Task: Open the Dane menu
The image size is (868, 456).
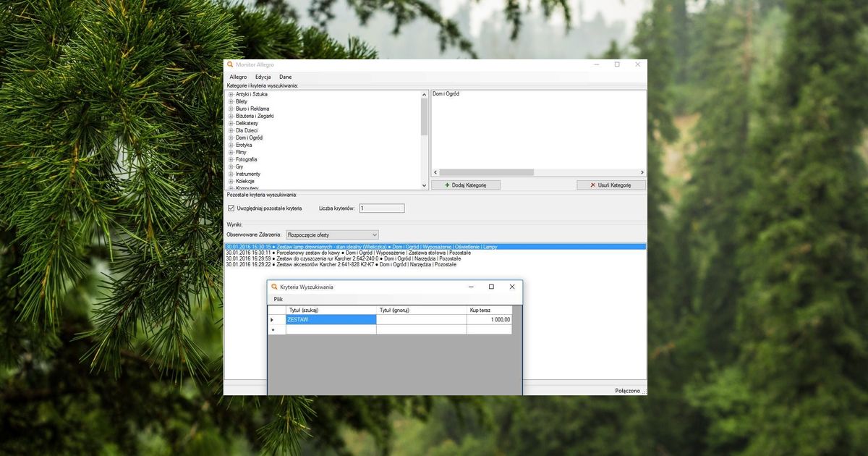Action: pyautogui.click(x=285, y=76)
